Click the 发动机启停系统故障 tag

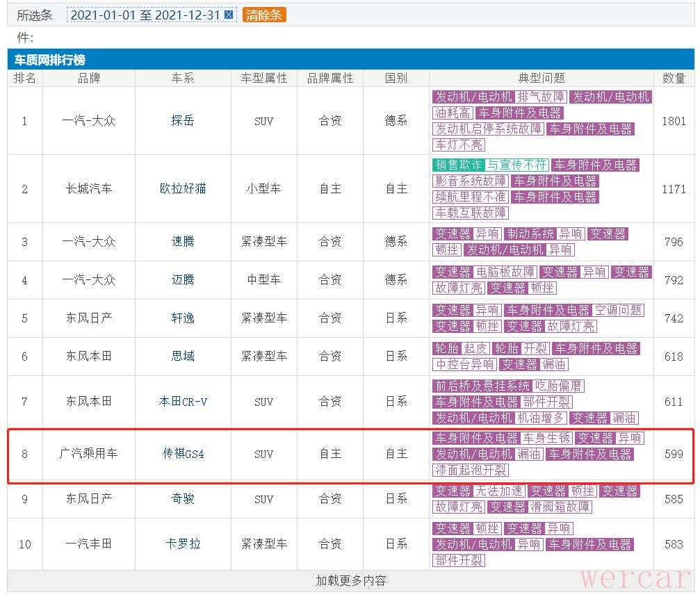(x=489, y=129)
